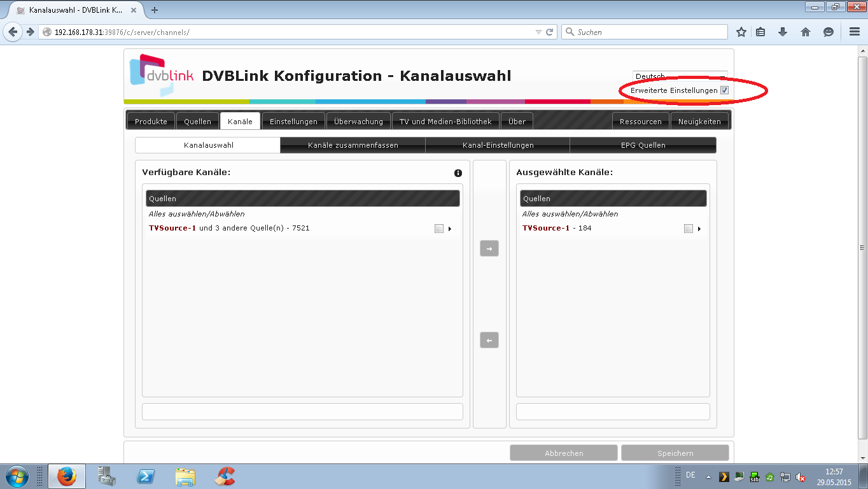868x489 pixels.
Task: Expand TVSource-1 in selected channels
Action: [699, 229]
